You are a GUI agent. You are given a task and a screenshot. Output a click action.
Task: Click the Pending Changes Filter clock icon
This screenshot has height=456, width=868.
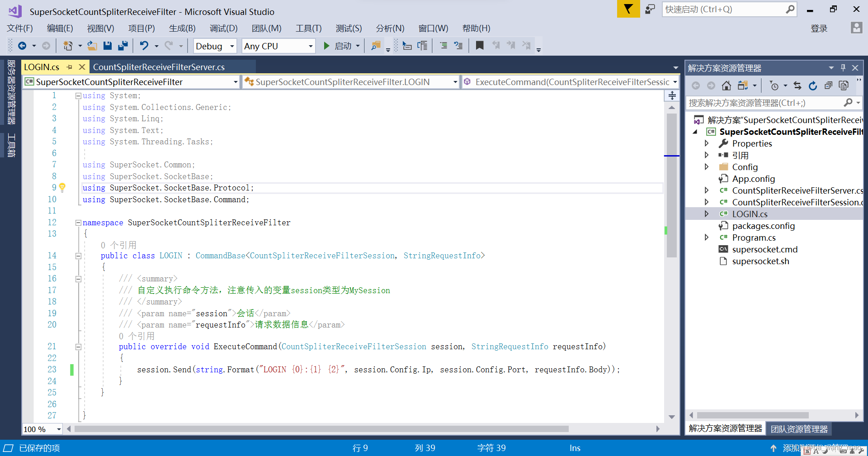774,85
